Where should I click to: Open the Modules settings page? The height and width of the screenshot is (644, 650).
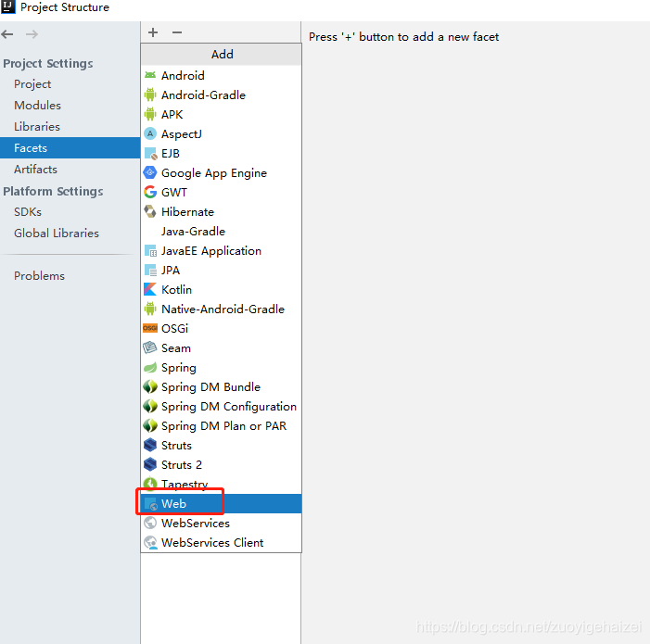tap(70, 106)
